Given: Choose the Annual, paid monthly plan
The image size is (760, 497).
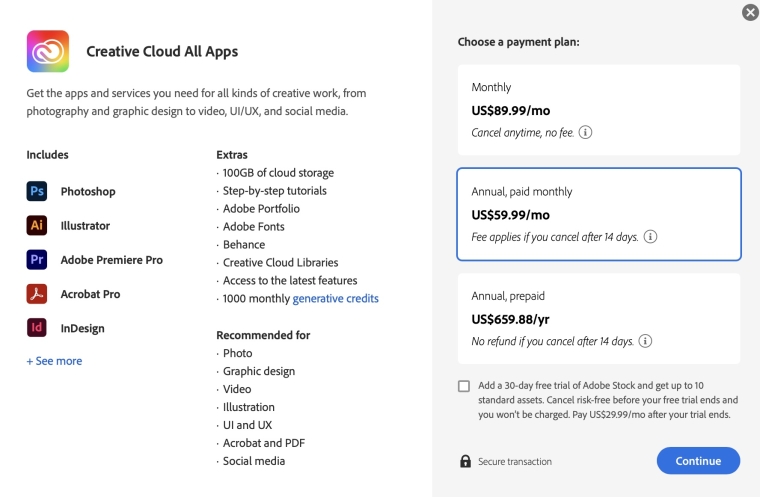Looking at the screenshot, I should tap(598, 214).
